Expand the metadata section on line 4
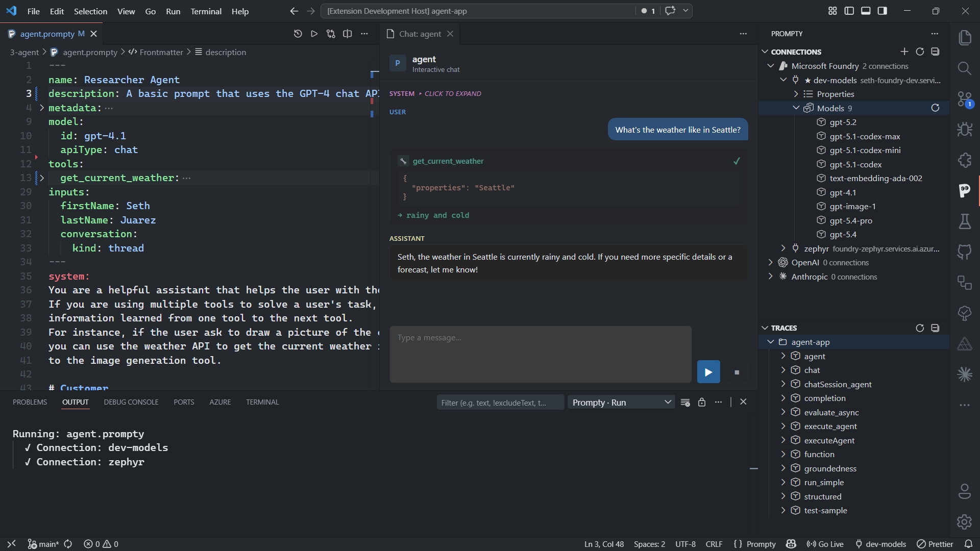980x551 pixels. [41, 108]
